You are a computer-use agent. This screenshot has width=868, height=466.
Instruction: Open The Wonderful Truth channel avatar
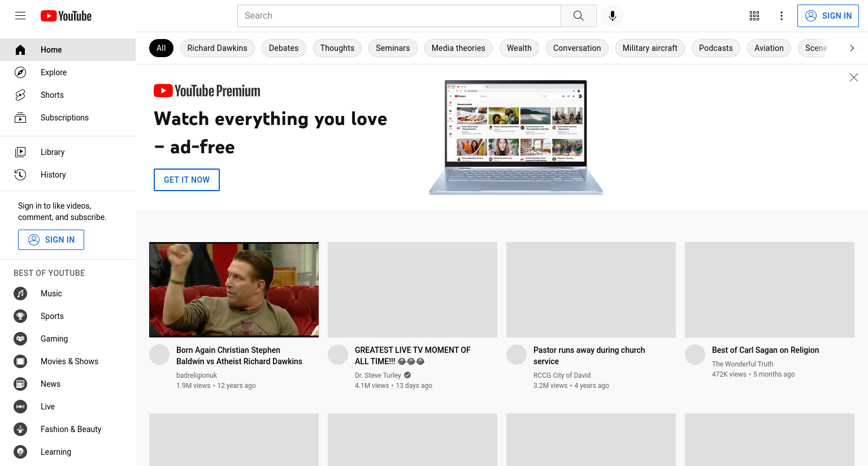pyautogui.click(x=695, y=355)
